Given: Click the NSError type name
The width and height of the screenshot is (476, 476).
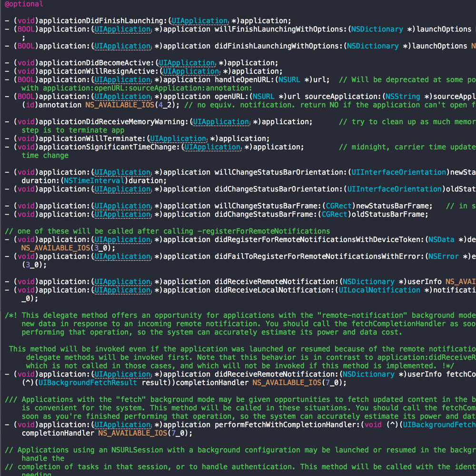Looking at the screenshot, I should tap(443, 257).
